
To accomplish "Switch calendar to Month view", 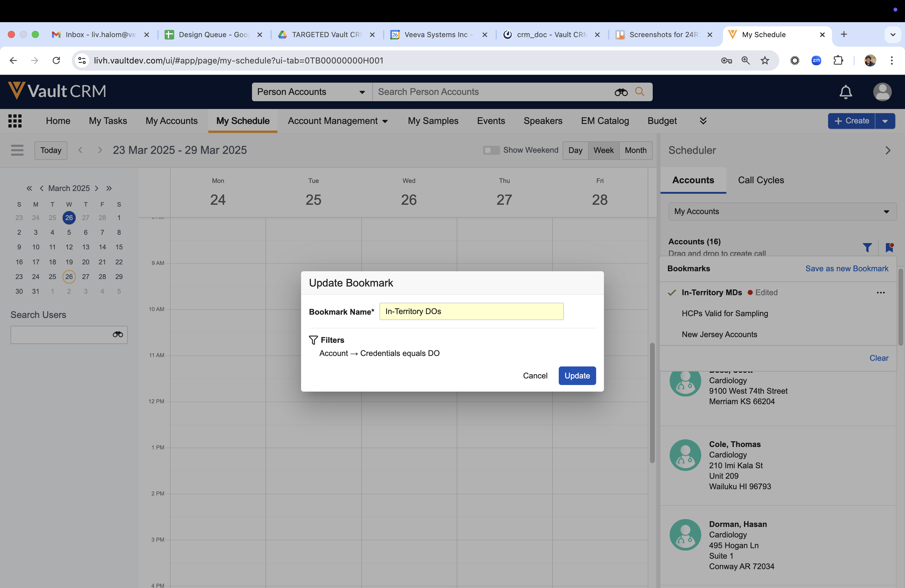I will pyautogui.click(x=635, y=150).
